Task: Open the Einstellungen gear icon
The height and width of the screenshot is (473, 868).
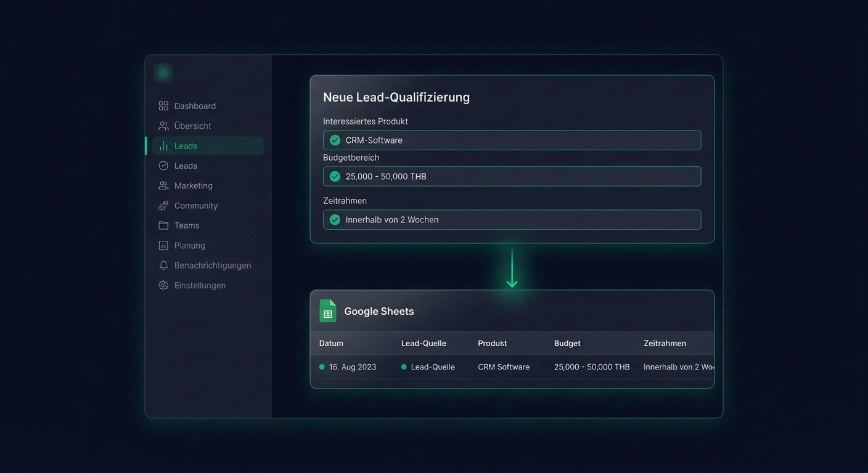Action: coord(163,285)
